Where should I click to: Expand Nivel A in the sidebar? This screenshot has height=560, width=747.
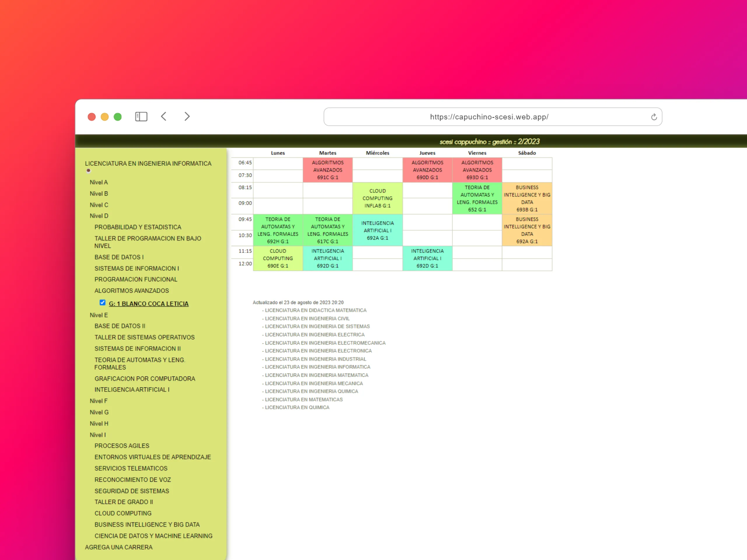coord(99,182)
